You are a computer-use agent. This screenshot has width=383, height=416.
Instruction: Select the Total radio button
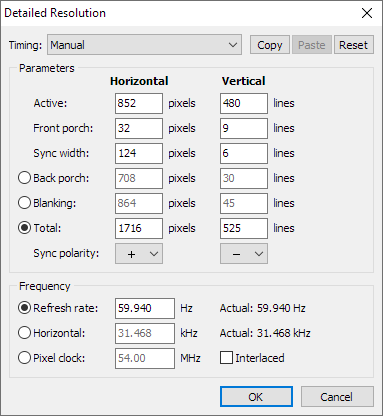pyautogui.click(x=24, y=228)
